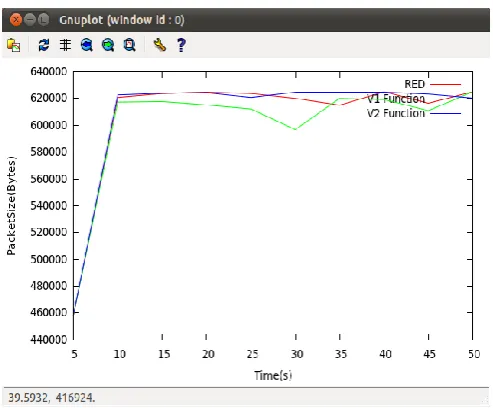The height and width of the screenshot is (408, 493).
Task: Open the configuration wrench icon
Action: pyautogui.click(x=159, y=45)
